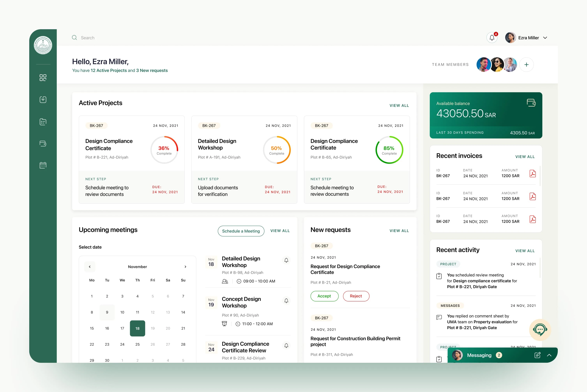Open the notifications bell with badge
587x392 pixels.
(x=492, y=38)
